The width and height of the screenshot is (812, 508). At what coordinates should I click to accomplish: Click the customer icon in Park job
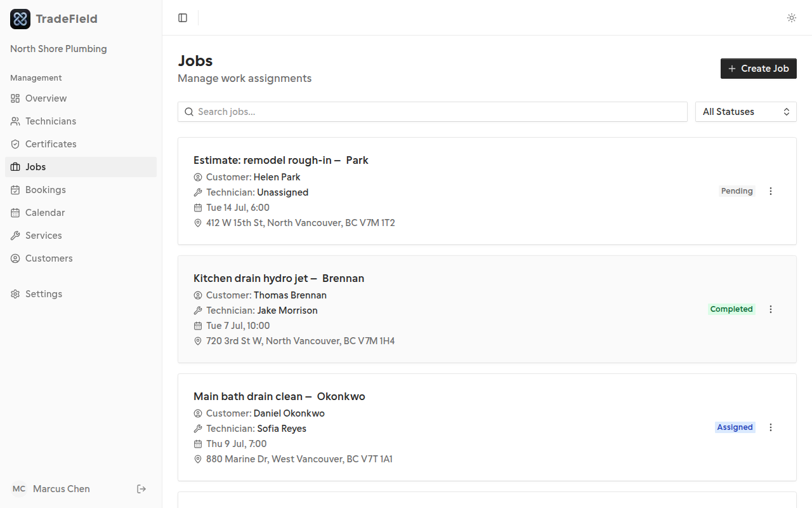(x=198, y=177)
